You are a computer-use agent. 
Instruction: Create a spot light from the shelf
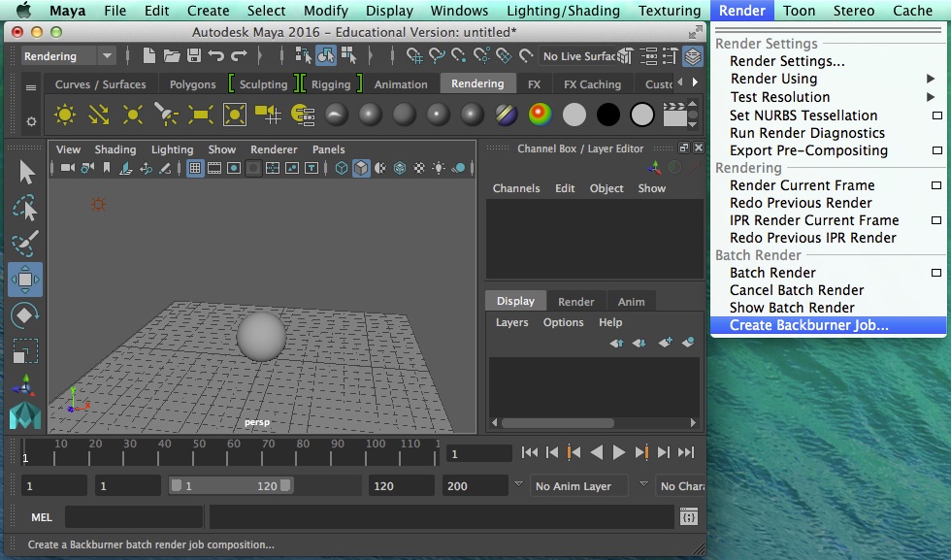[x=166, y=115]
